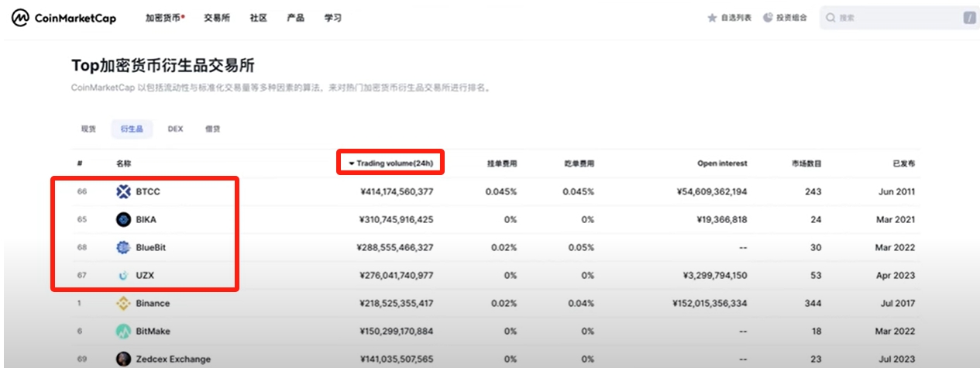
Task: Click the slash shortcut badge in search
Action: coord(968,18)
